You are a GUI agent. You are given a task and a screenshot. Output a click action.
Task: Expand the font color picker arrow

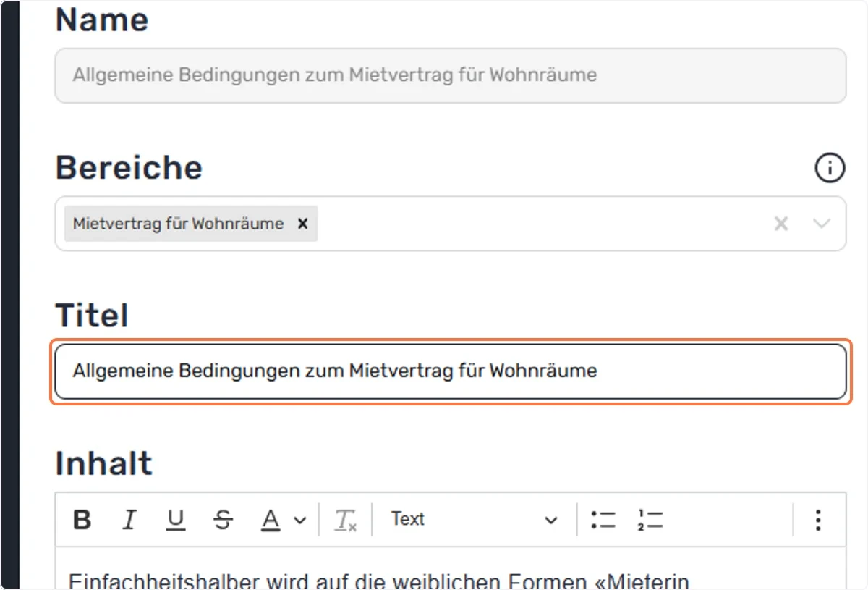(300, 521)
